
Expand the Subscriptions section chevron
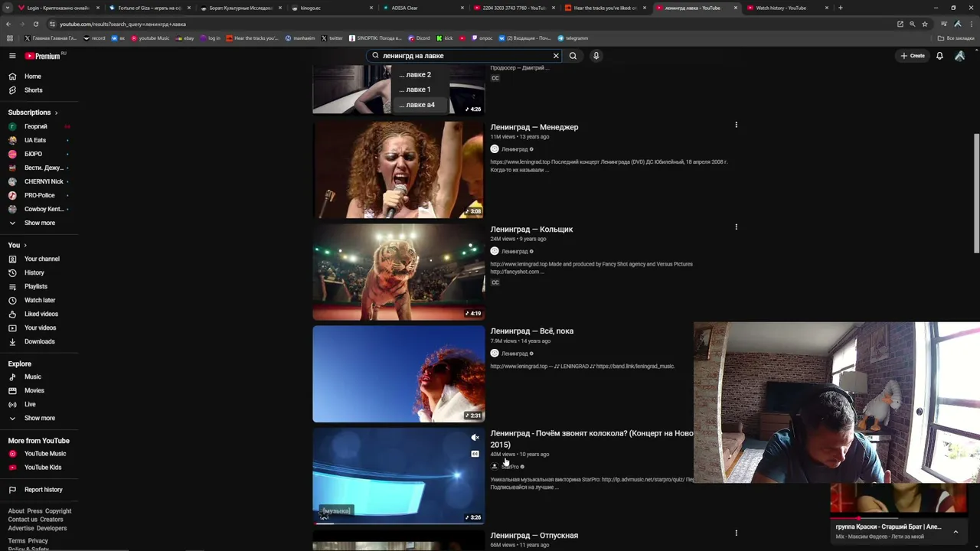click(56, 112)
